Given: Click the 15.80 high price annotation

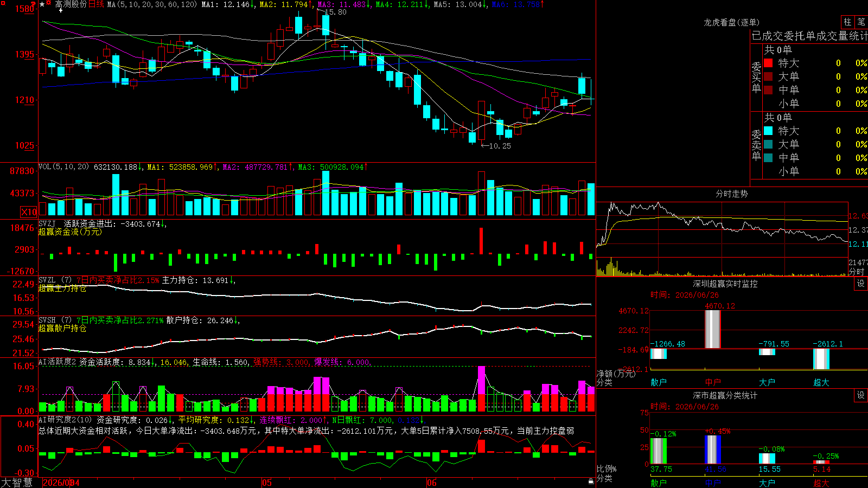Looking at the screenshot, I should pos(335,12).
